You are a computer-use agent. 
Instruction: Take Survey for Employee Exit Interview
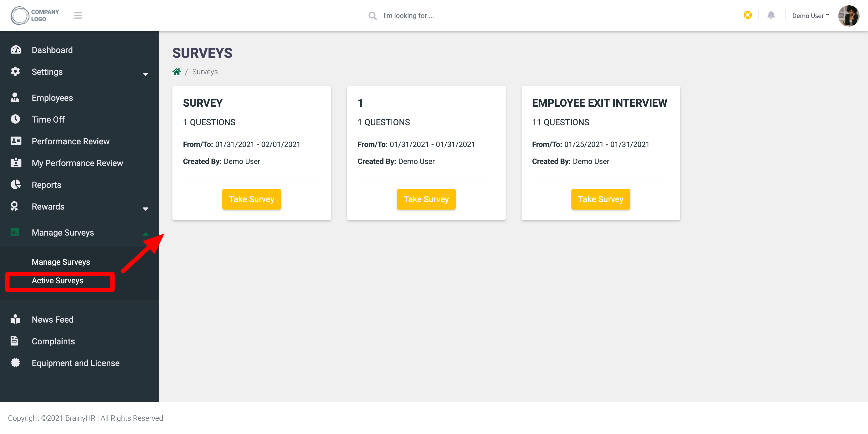tap(601, 199)
